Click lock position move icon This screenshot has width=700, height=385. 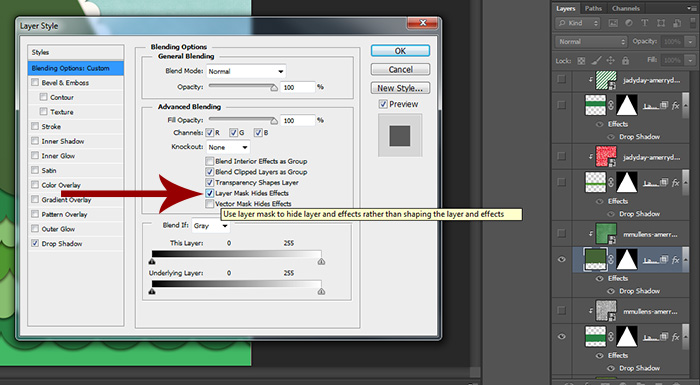(x=611, y=60)
